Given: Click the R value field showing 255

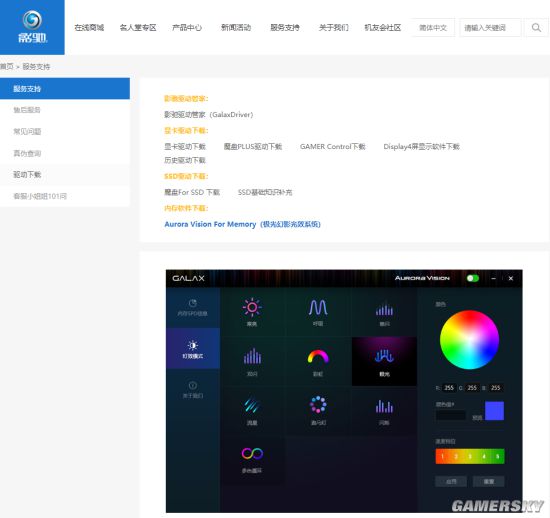Looking at the screenshot, I should pyautogui.click(x=449, y=388).
